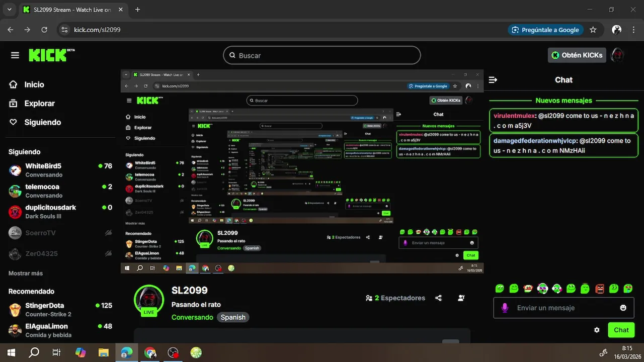Insert the red dog-face emote
Image resolution: width=644 pixels, height=362 pixels.
pos(528,289)
